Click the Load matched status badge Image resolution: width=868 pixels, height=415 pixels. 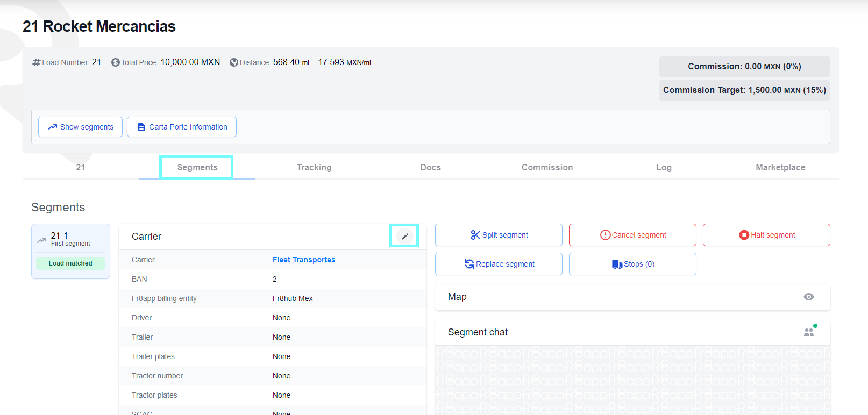(x=70, y=263)
